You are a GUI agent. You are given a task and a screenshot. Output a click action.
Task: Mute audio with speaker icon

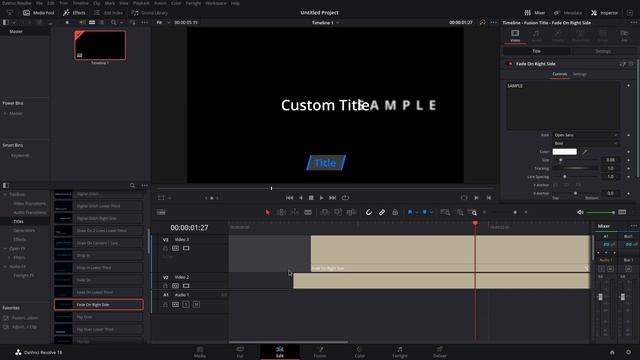580,212
